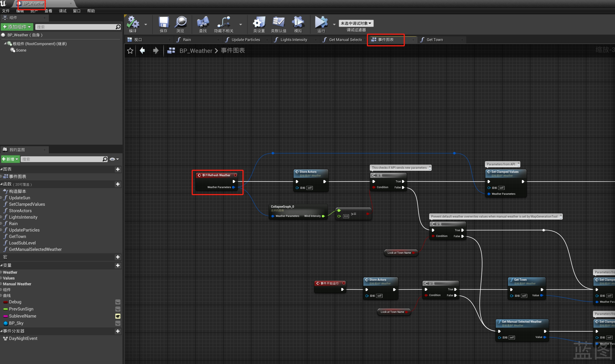Viewport: 615px width, 364px height.
Task: Click the 类默认值 (Class Defaults) icon
Action: tap(278, 23)
